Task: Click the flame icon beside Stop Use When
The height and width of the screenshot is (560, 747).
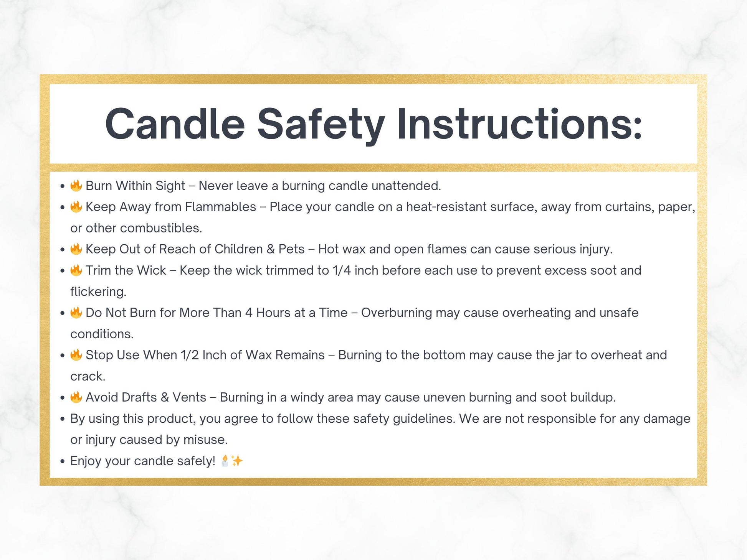Action: click(x=76, y=355)
